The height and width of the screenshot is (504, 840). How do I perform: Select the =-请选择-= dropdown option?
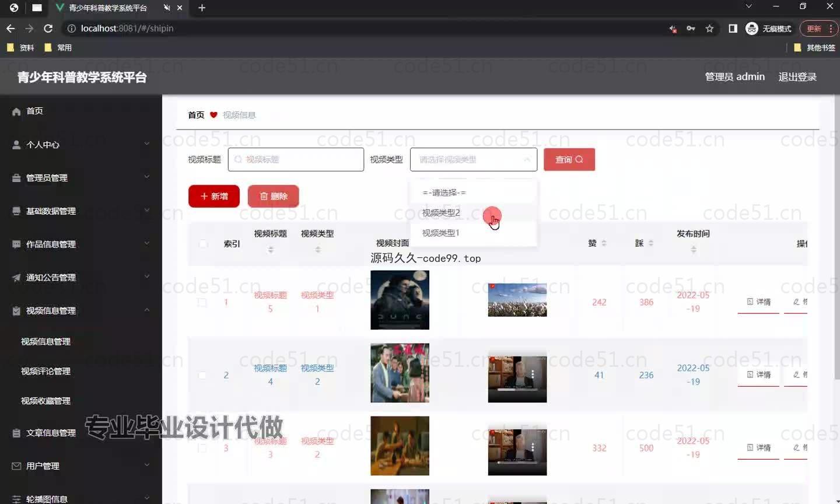473,192
